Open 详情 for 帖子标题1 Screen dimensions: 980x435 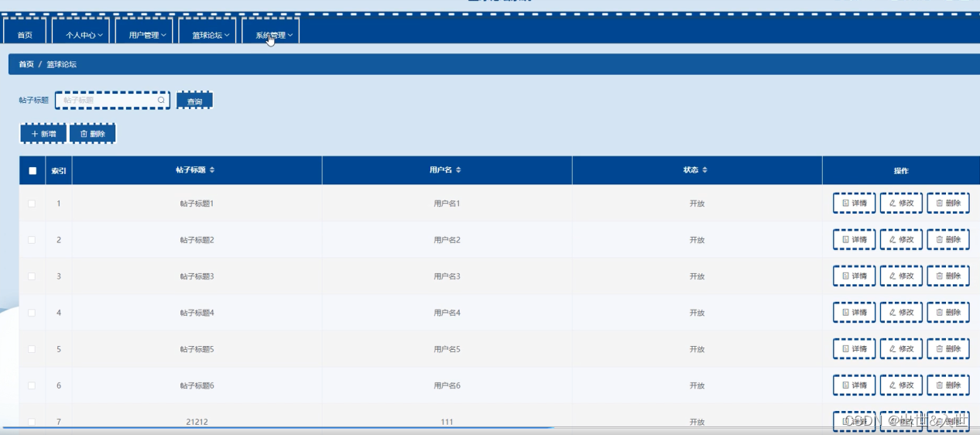[x=855, y=204]
